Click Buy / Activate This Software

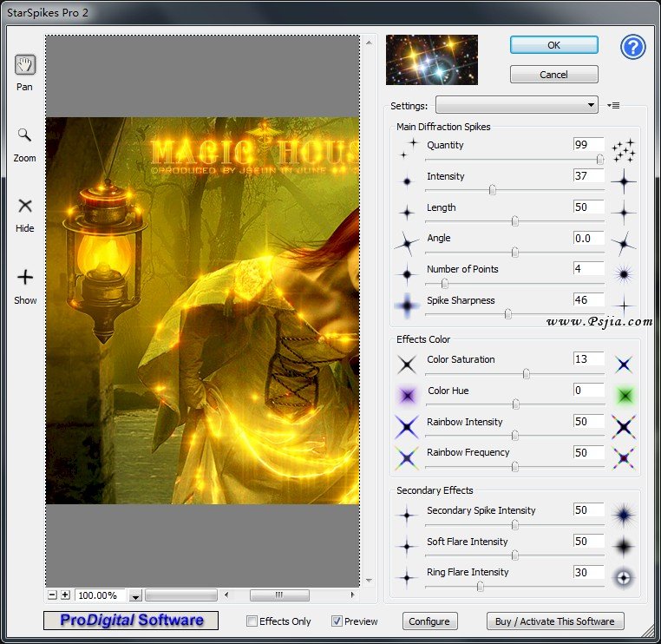tap(555, 621)
